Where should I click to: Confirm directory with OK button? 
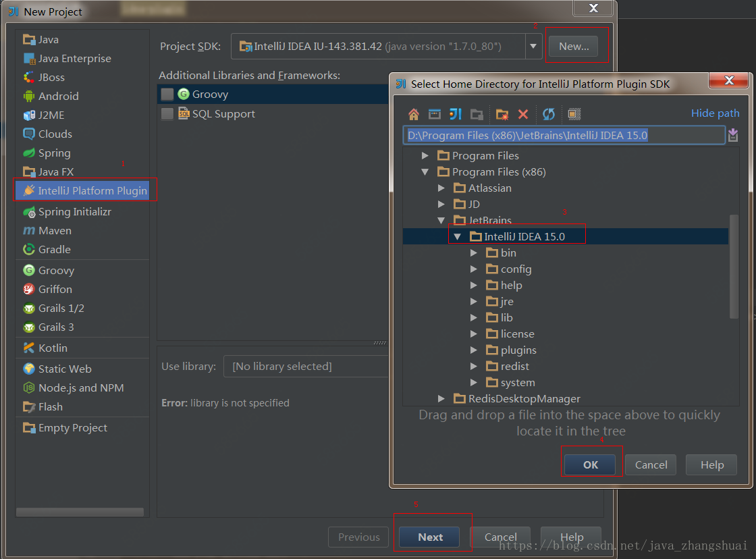[x=590, y=465]
